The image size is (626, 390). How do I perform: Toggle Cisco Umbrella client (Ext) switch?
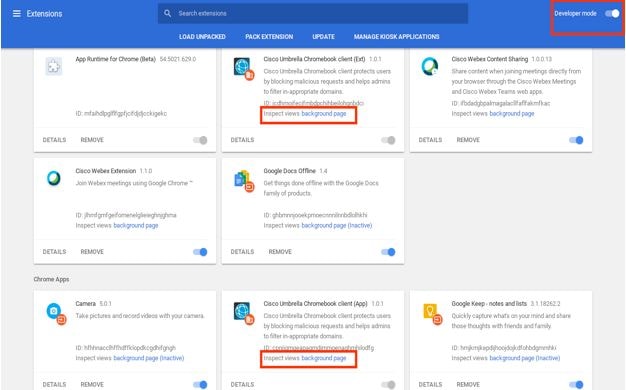388,140
